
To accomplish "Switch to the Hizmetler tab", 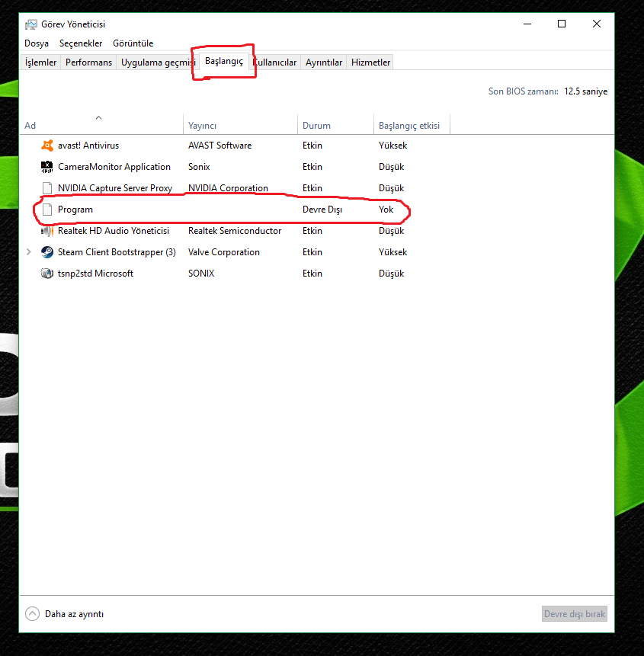I will [370, 62].
